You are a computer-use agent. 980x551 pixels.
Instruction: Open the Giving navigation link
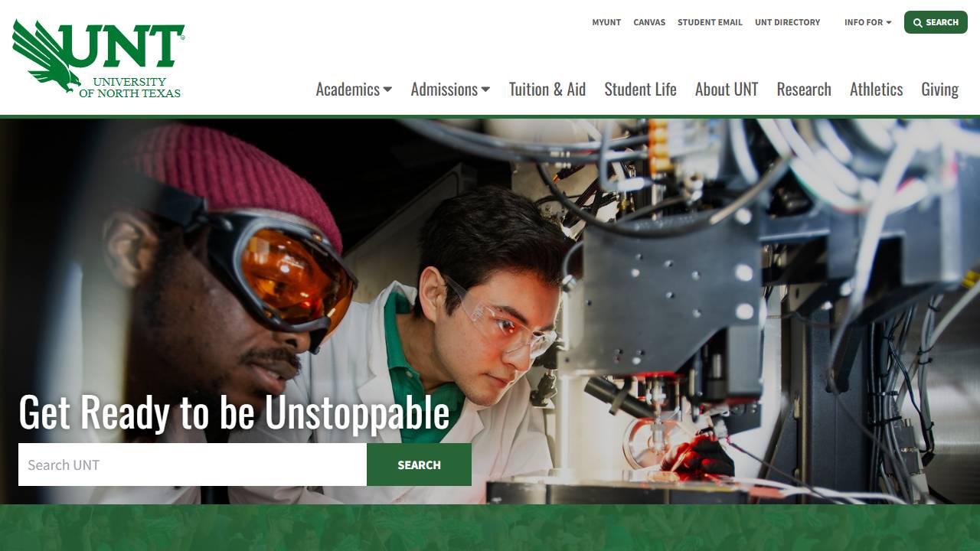tap(939, 90)
